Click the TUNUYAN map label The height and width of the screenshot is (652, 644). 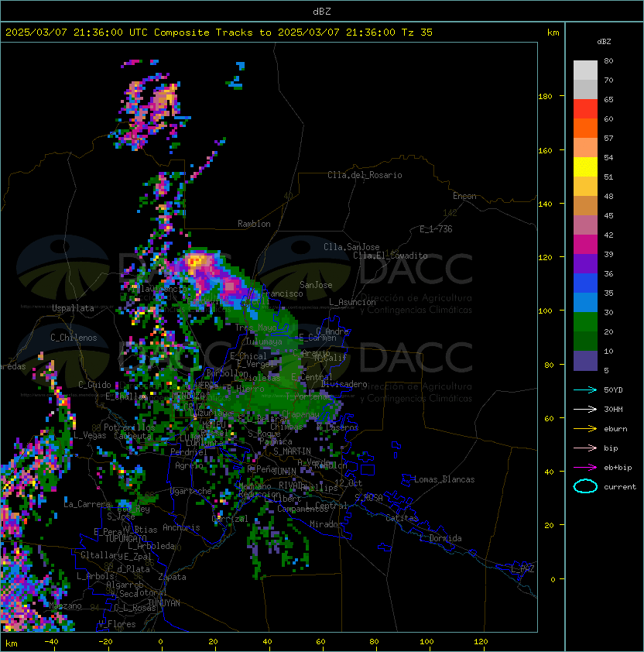pos(164,603)
